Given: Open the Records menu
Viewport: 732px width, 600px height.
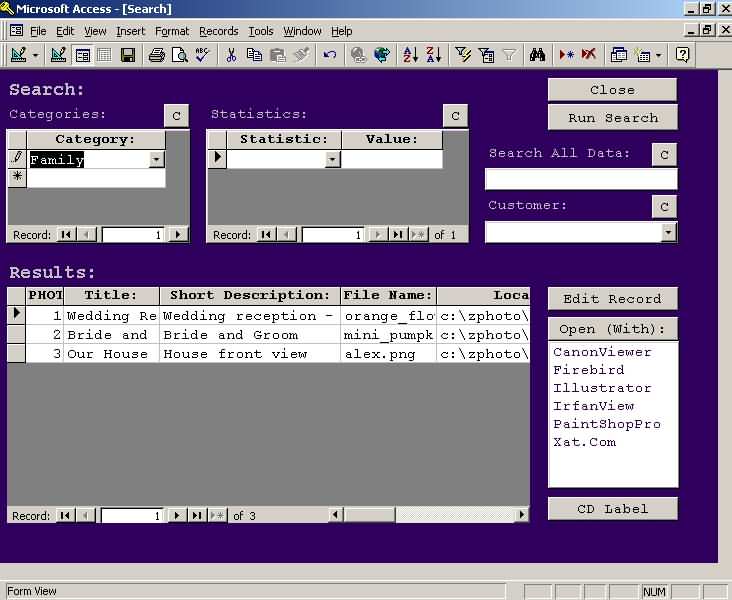Looking at the screenshot, I should (218, 31).
